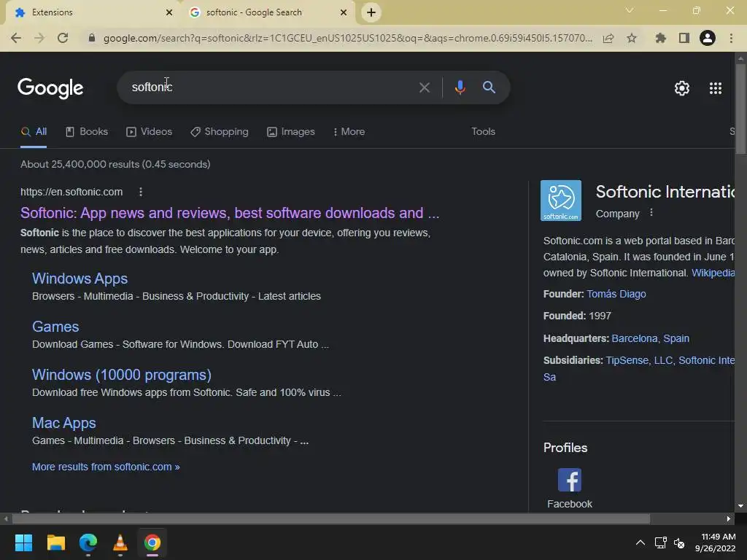Open Chrome's three-dot menu
Viewport: 747px width, 560px height.
[731, 38]
